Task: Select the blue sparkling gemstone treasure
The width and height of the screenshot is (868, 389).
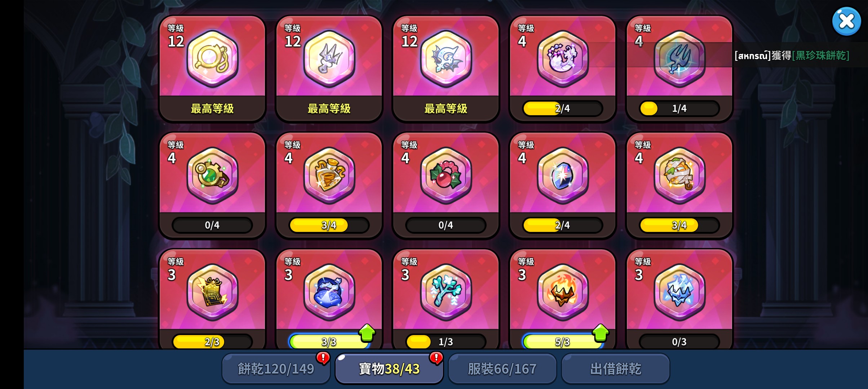Action: pyautogui.click(x=563, y=175)
